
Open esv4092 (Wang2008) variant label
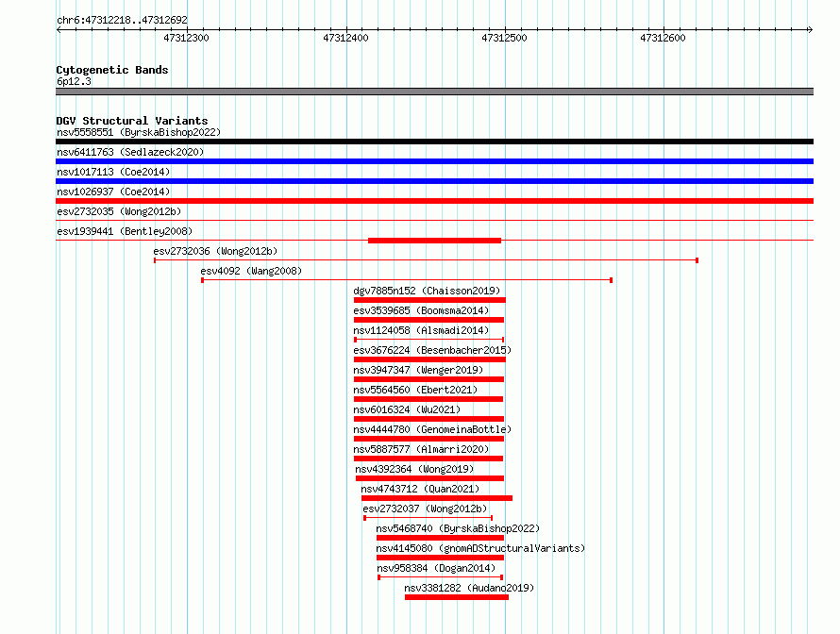point(251,271)
